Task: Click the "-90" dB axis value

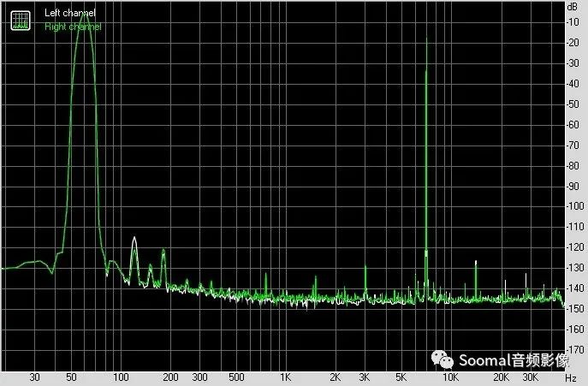Action: tap(573, 186)
